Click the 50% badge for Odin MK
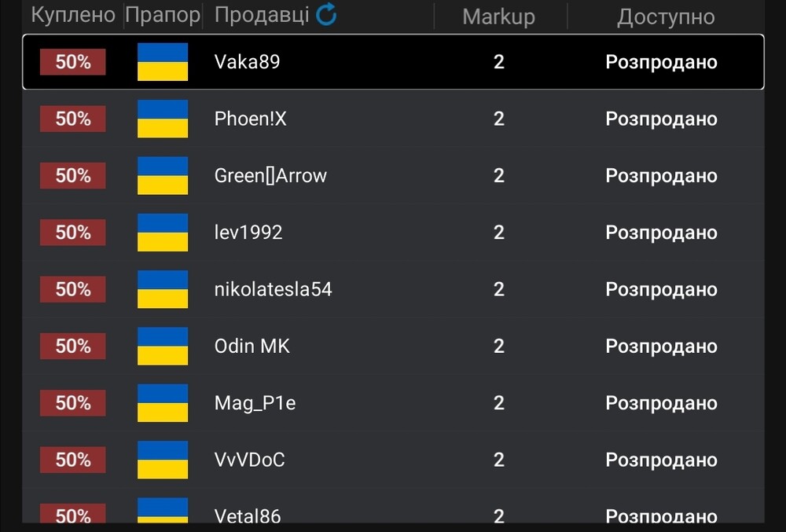This screenshot has width=786, height=532. click(x=72, y=346)
